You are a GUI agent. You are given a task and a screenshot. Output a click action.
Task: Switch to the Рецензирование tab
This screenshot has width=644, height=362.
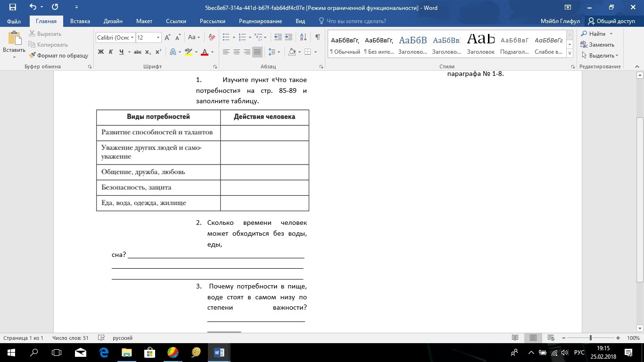(x=260, y=21)
